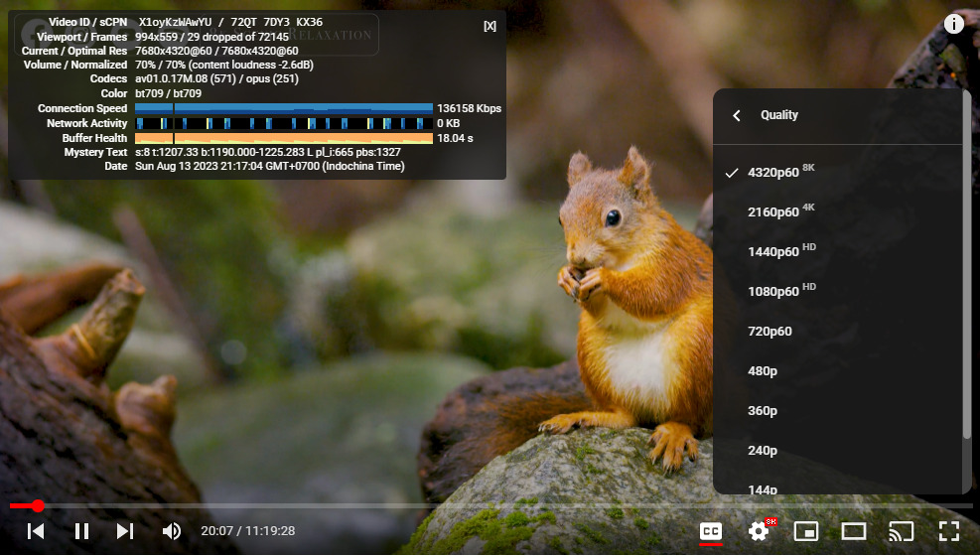
Task: Skip to the next video
Action: point(125,531)
